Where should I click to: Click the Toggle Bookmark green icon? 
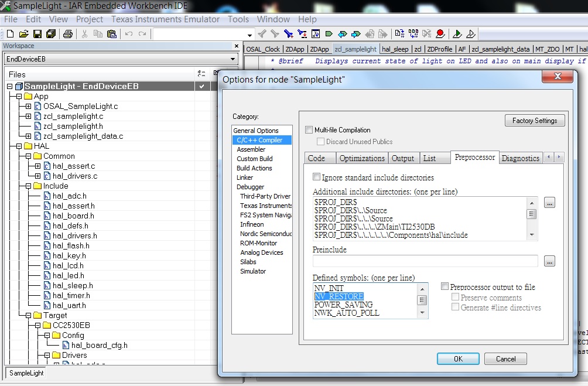coord(329,34)
